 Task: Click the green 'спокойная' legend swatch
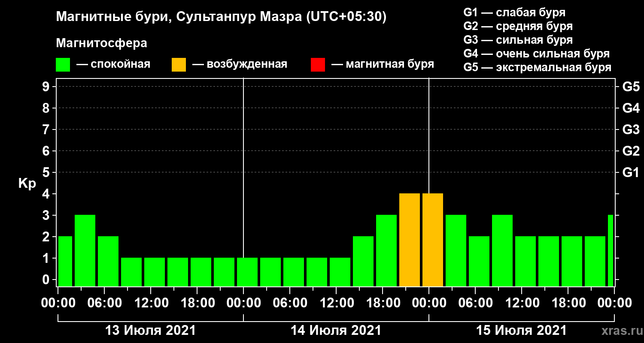coord(63,65)
